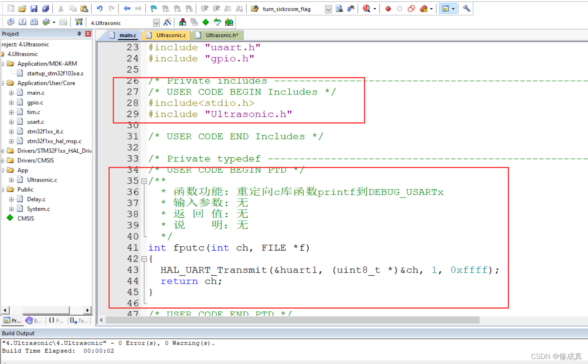Click the project tree horizontal scrollbar right arrow

click(x=88, y=310)
